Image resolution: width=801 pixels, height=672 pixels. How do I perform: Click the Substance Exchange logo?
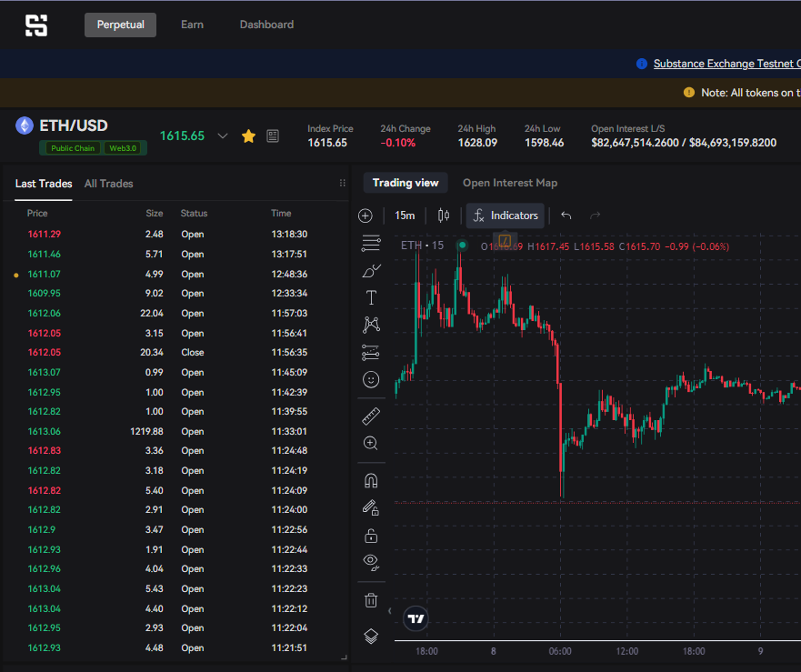click(x=36, y=25)
